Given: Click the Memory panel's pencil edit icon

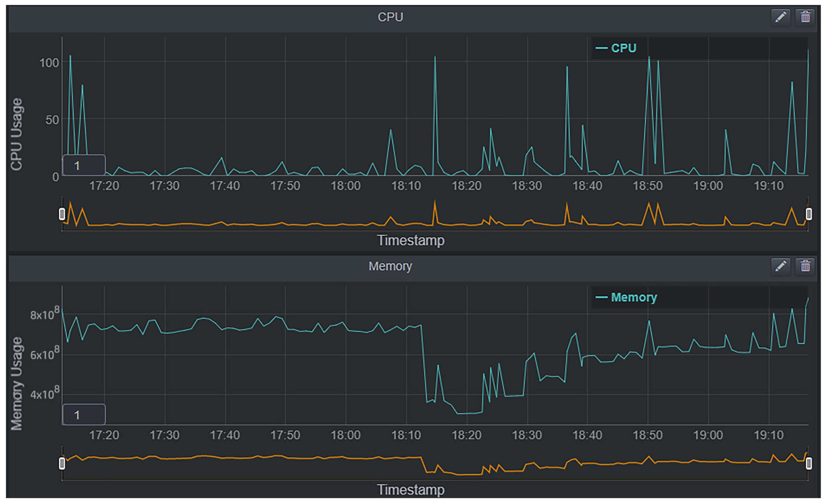Looking at the screenshot, I should pyautogui.click(x=780, y=266).
